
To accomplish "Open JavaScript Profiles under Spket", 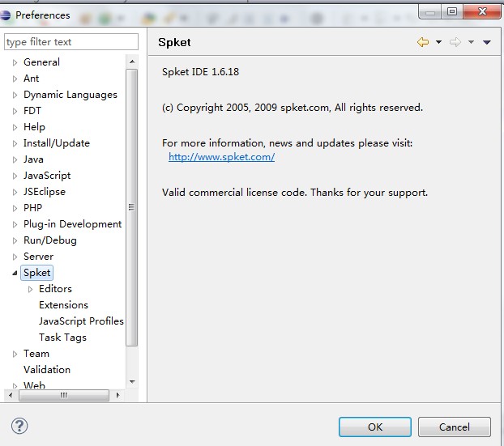I will 81,321.
